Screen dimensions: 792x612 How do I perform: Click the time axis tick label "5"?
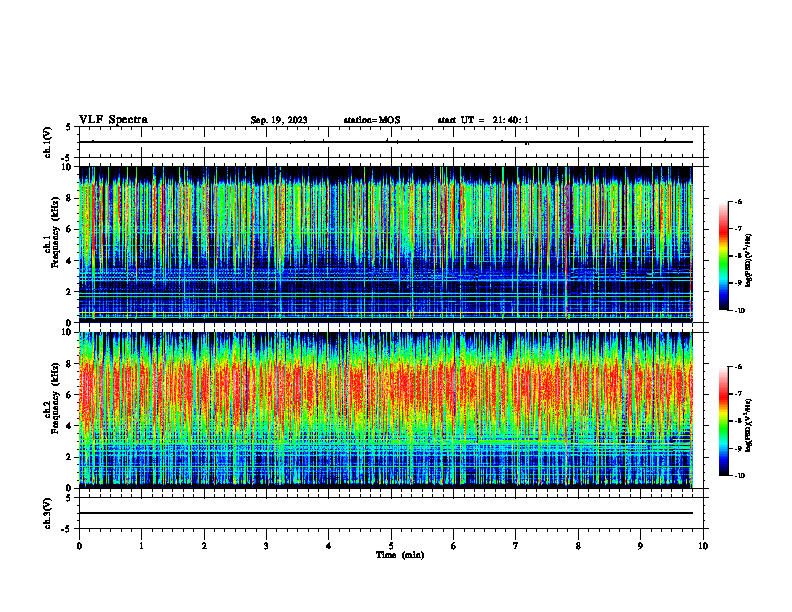[x=391, y=546]
